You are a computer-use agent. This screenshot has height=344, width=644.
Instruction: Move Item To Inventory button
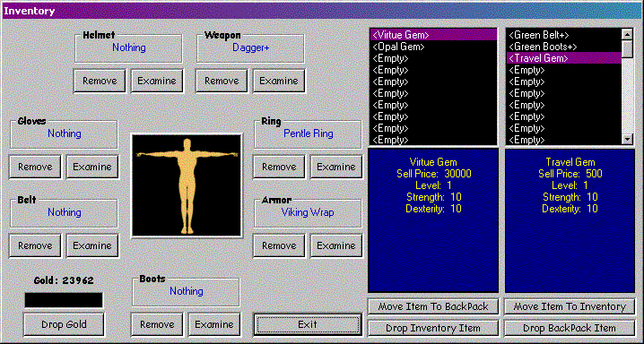(570, 306)
